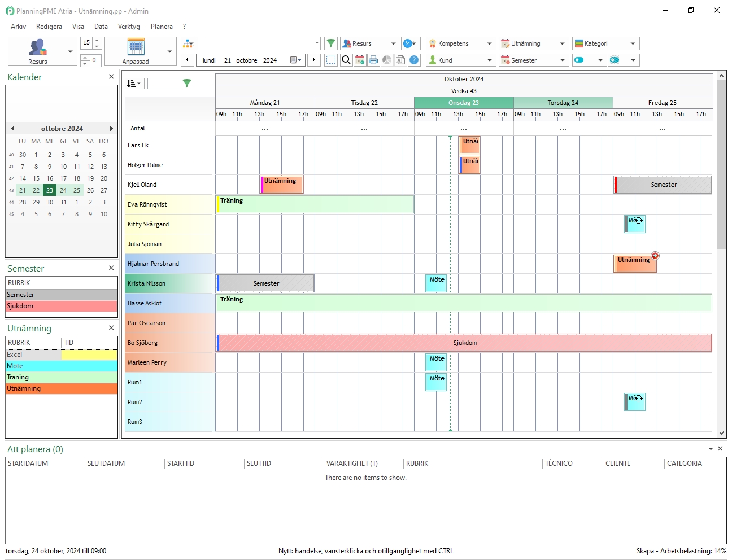
Task: Expand the Kund filter dropdown
Action: point(489,60)
